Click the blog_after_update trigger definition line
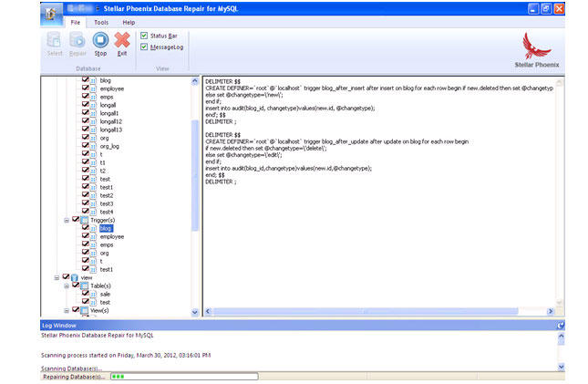 point(336,141)
